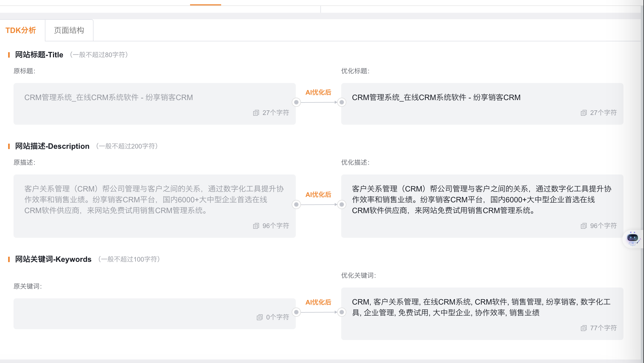Click the AI优化后 label in title section
The height and width of the screenshot is (363, 644).
[318, 93]
